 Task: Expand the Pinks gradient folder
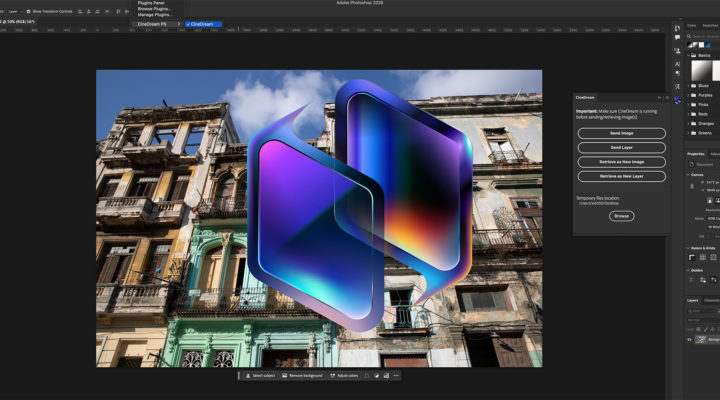pos(688,105)
